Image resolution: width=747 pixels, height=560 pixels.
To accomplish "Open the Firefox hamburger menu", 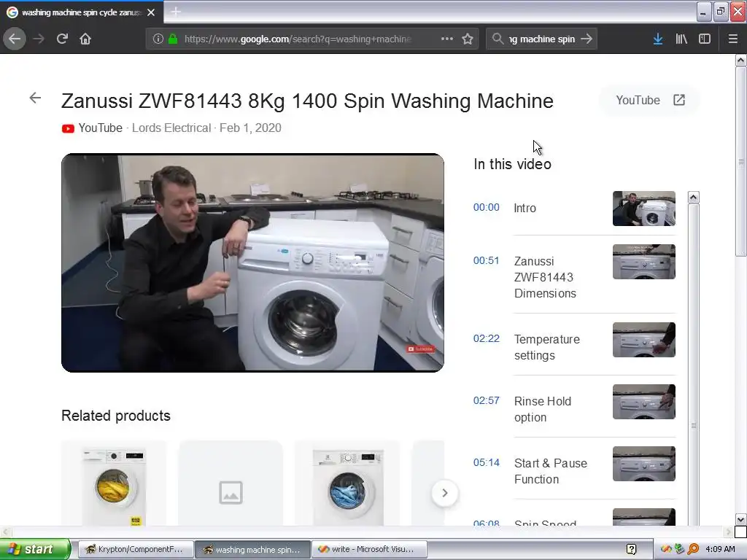I will pos(732,39).
